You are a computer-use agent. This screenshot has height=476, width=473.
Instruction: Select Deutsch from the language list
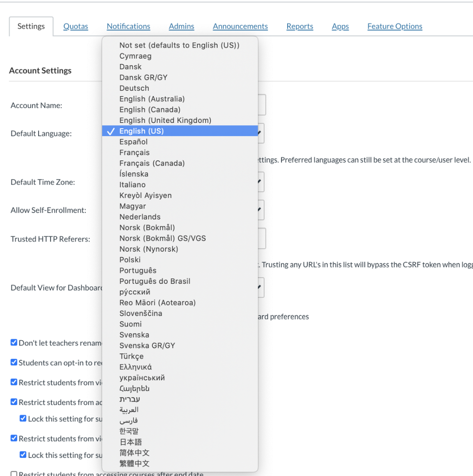click(x=134, y=88)
